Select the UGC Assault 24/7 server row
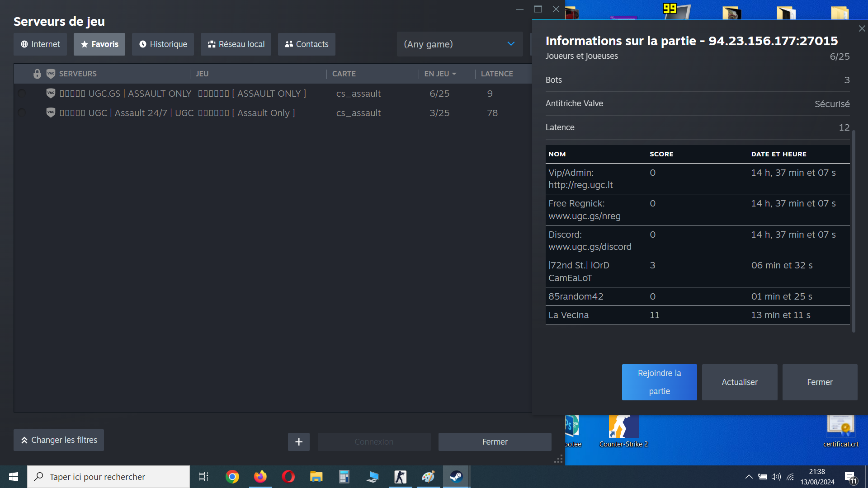Viewport: 868px width, 488px height. click(x=271, y=113)
